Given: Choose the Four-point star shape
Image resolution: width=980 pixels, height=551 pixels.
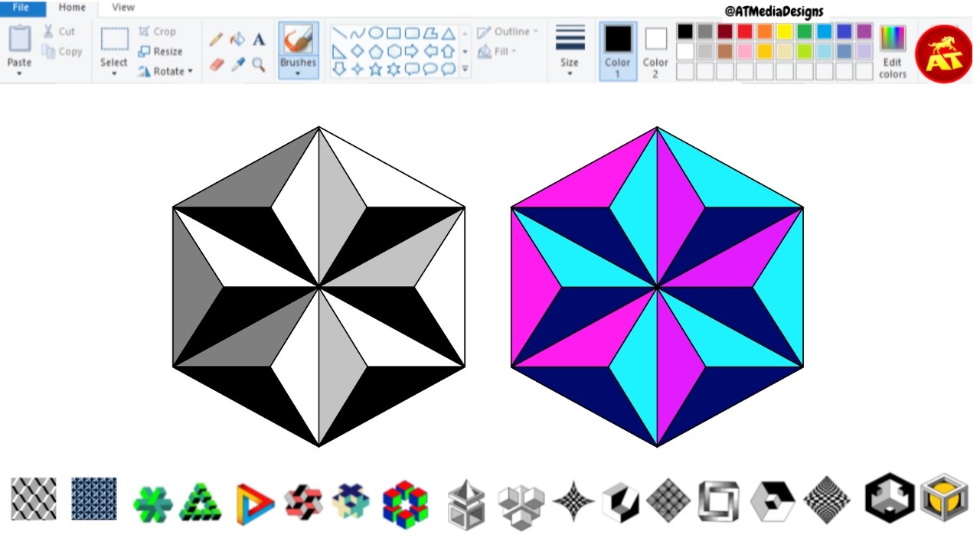Looking at the screenshot, I should tap(358, 69).
